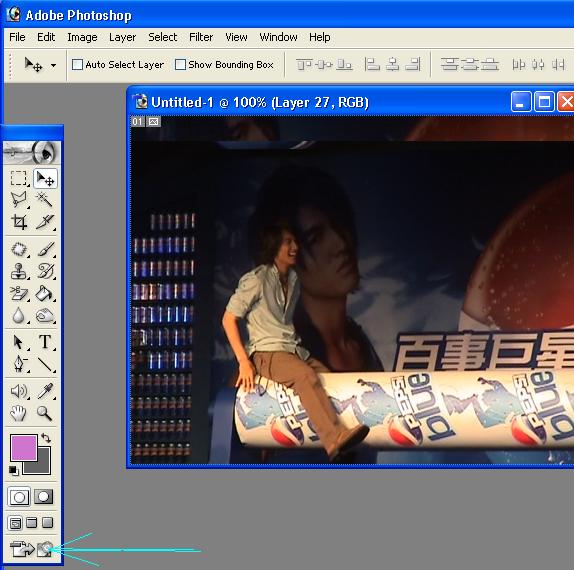Viewport: 574px width, 570px height.
Task: Select the Hand tool
Action: tap(18, 413)
